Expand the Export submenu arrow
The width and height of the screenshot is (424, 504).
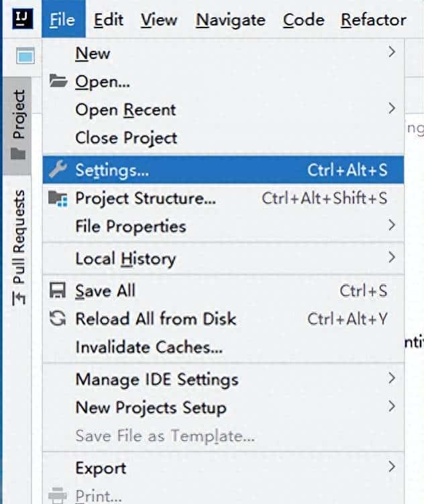tap(392, 465)
